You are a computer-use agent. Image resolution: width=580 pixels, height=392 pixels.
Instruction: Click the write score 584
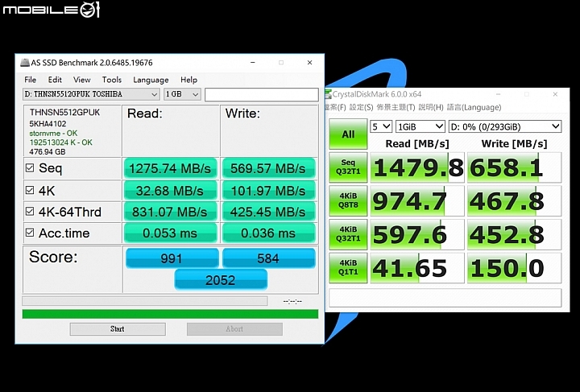click(x=268, y=258)
